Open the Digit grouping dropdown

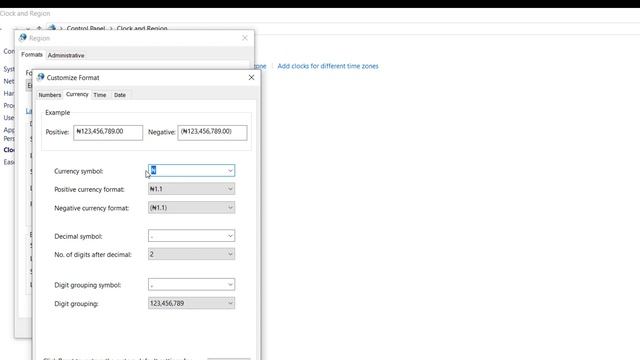pos(191,303)
